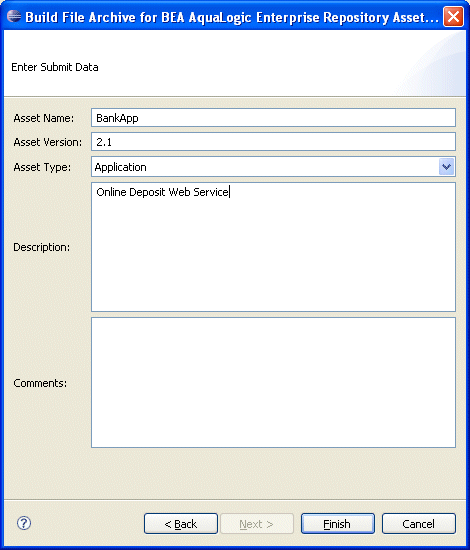
Task: Click Finish to submit the asset
Action: pyautogui.click(x=337, y=524)
